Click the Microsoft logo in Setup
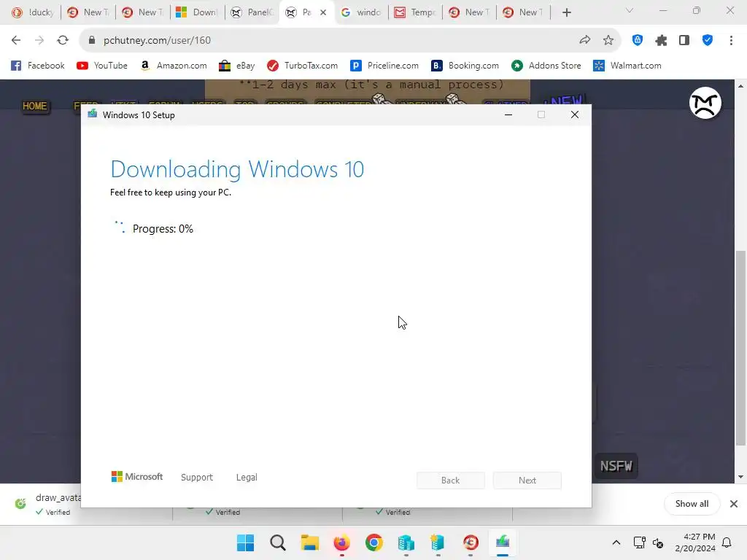This screenshot has height=560, width=747. pyautogui.click(x=136, y=477)
